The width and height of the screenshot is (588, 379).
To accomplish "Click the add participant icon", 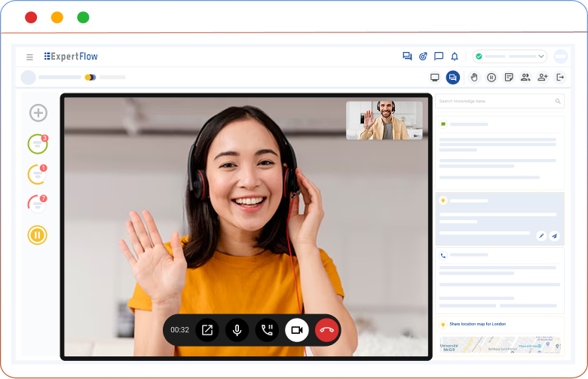I will 543,77.
